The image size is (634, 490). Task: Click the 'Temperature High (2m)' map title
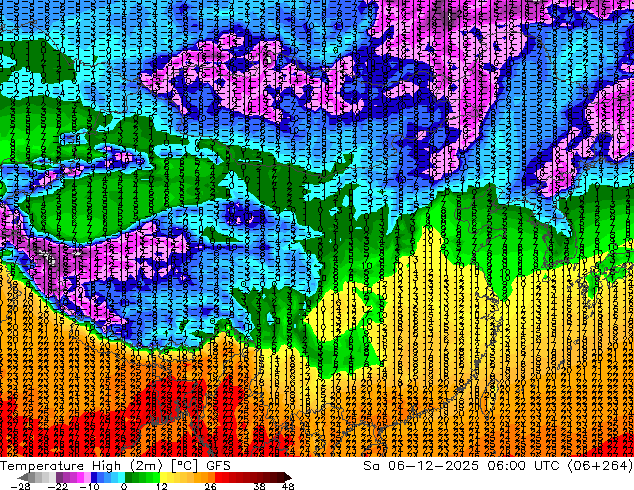(81, 466)
